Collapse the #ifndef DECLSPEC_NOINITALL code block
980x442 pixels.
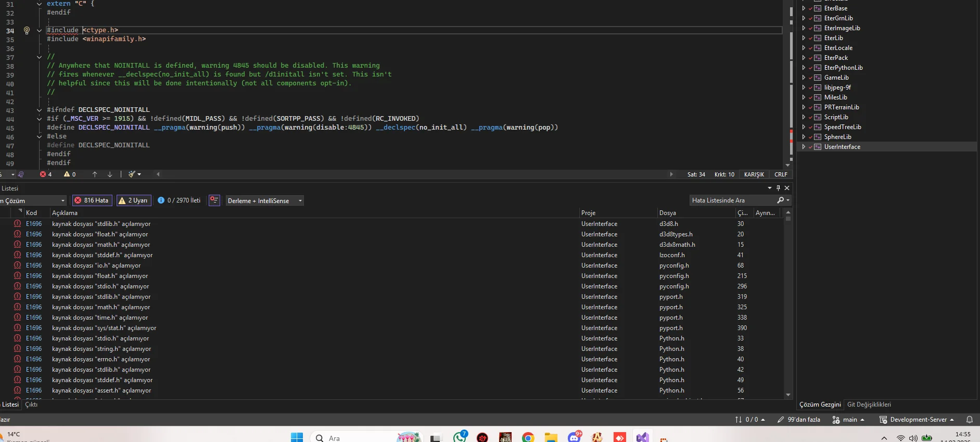pos(39,110)
